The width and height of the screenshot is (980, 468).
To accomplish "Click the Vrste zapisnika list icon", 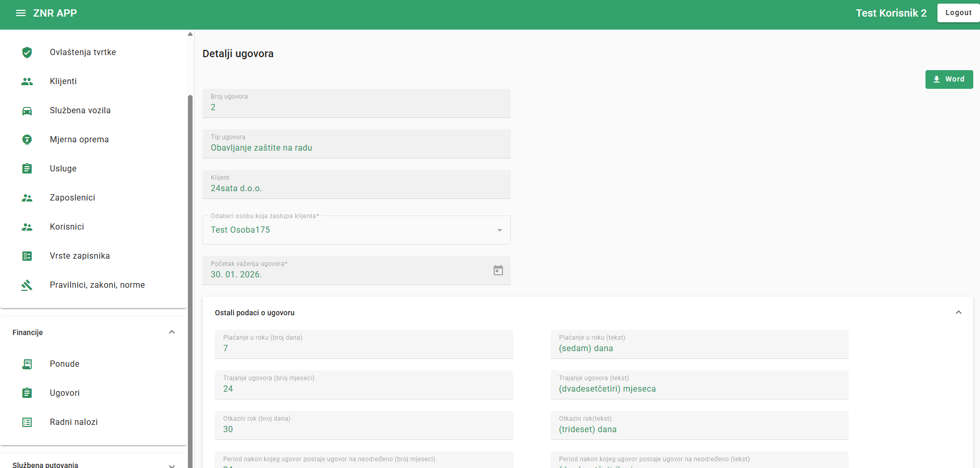I will pyautogui.click(x=27, y=256).
